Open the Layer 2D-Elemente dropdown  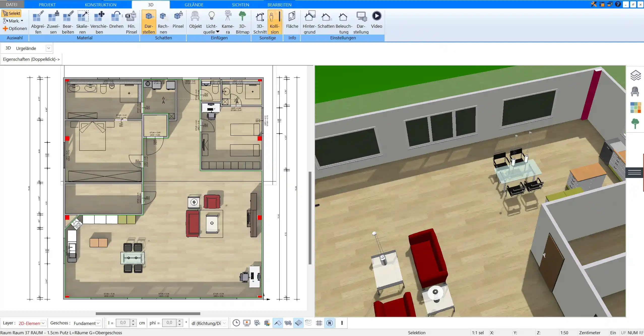click(x=43, y=323)
